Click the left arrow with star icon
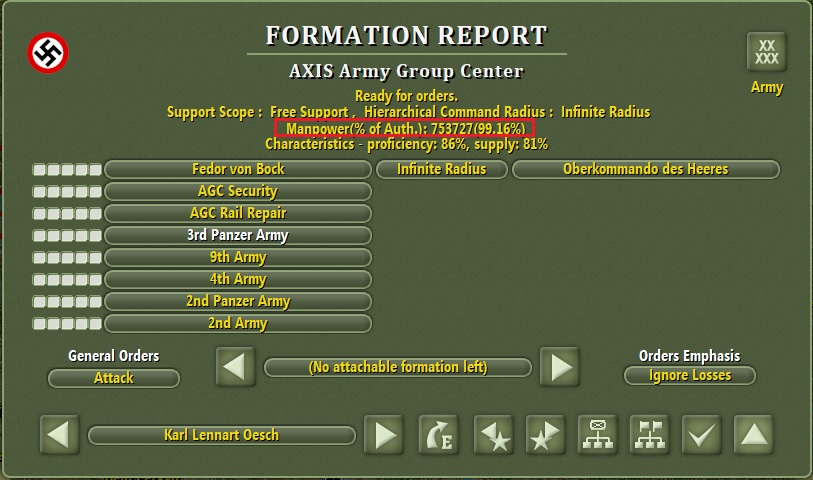 [494, 434]
